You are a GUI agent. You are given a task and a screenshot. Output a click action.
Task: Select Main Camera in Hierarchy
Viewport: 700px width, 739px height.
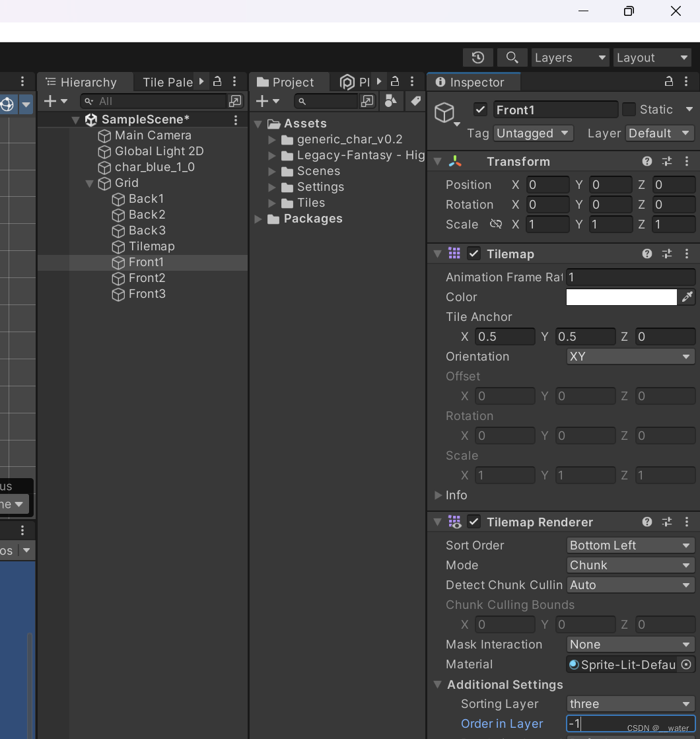click(153, 136)
